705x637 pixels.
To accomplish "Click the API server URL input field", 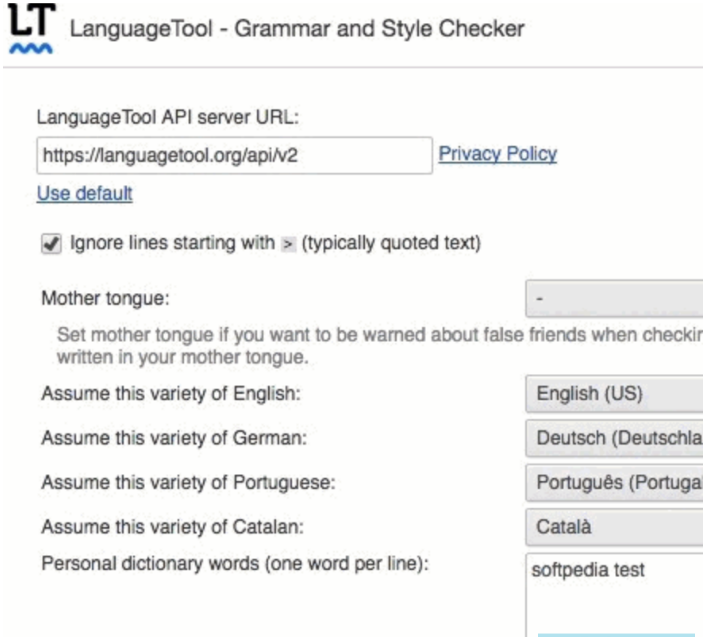I will click(x=234, y=156).
